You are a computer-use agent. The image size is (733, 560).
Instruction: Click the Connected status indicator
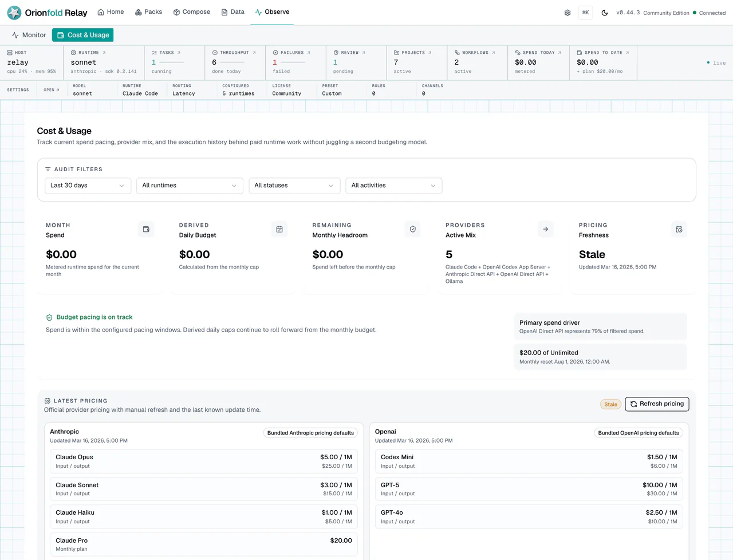[x=709, y=13]
